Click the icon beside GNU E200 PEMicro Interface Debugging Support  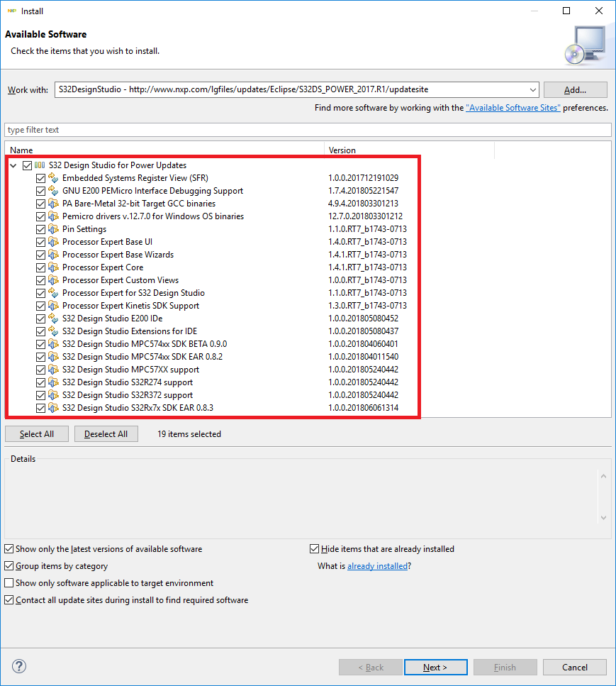(53, 191)
